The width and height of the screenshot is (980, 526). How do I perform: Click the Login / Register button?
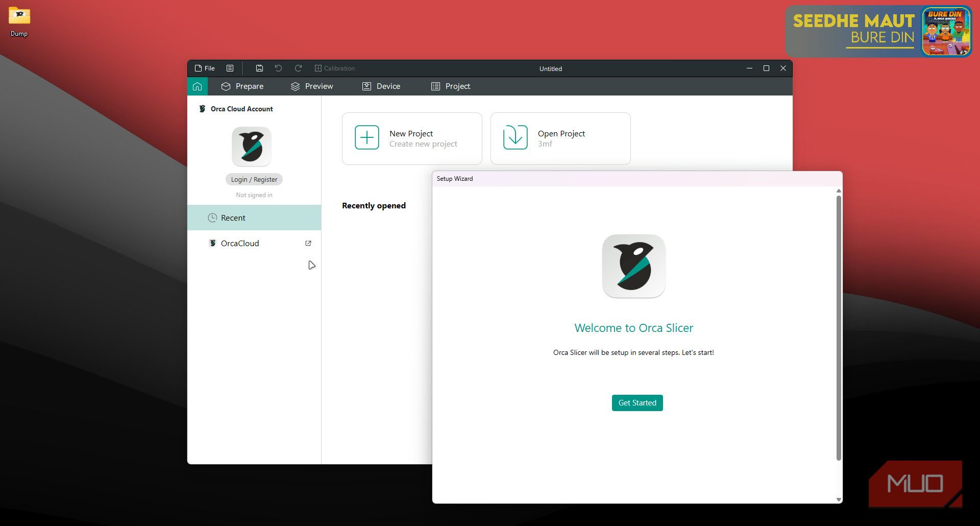tap(254, 179)
